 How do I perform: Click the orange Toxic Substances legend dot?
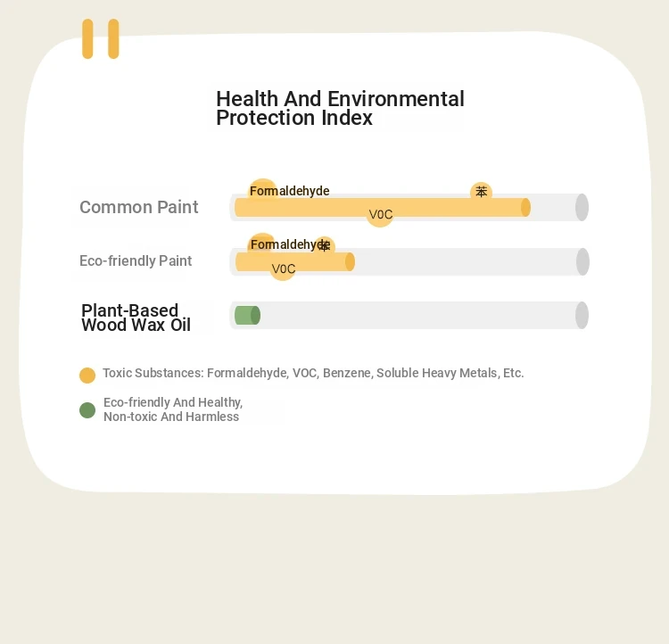pyautogui.click(x=87, y=376)
